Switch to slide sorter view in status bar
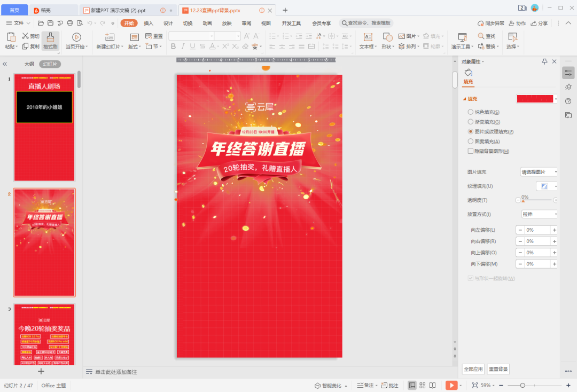The image size is (577, 392). pos(423,385)
